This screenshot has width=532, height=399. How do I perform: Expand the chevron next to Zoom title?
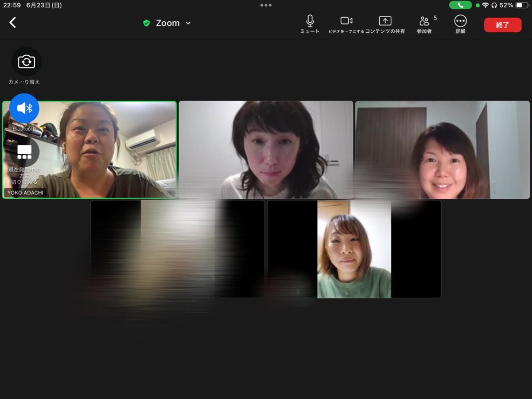(188, 23)
